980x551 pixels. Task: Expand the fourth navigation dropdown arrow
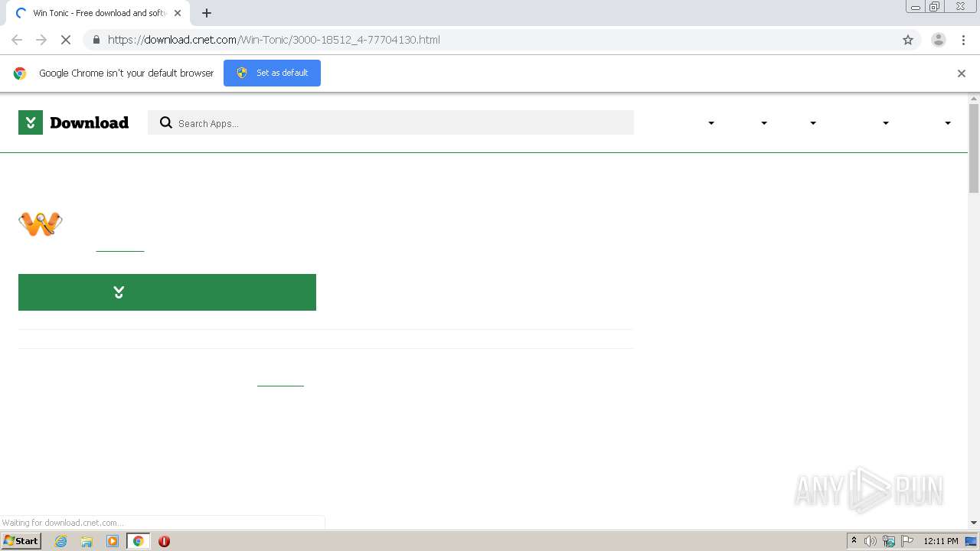886,123
